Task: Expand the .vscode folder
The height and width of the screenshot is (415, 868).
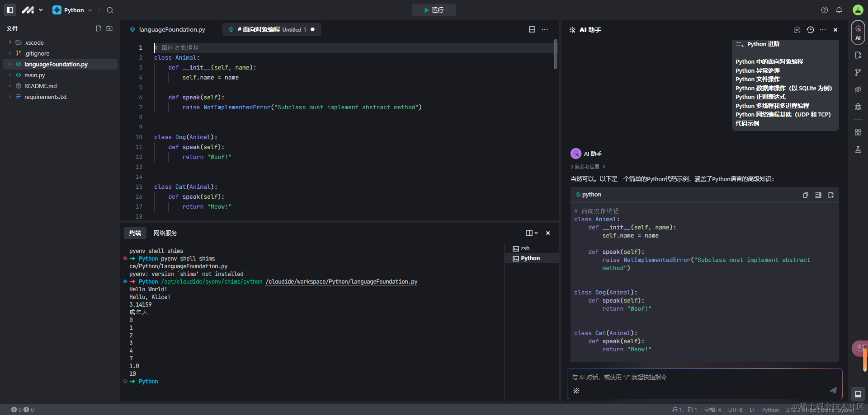Action: [x=30, y=42]
